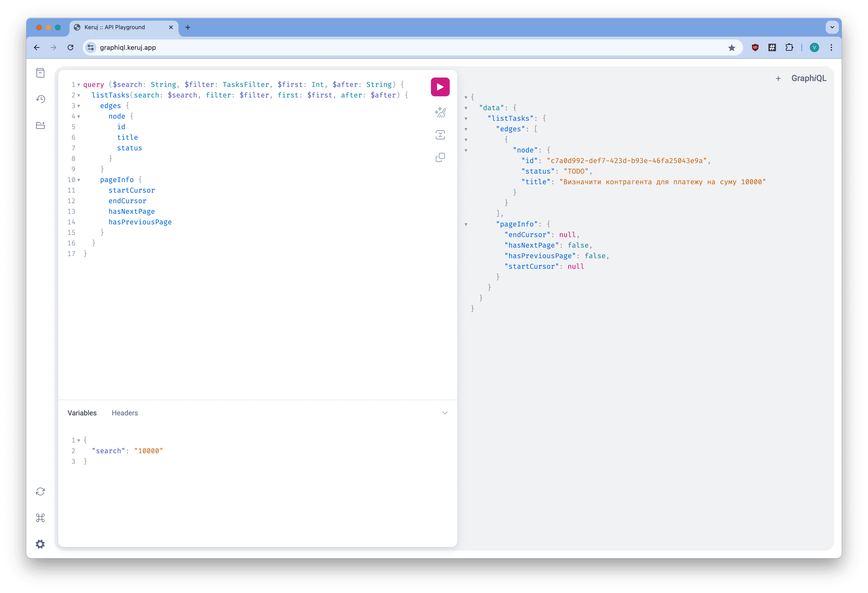This screenshot has width=868, height=593.
Task: Open the documentation explorer sidebar icon
Action: [x=40, y=73]
